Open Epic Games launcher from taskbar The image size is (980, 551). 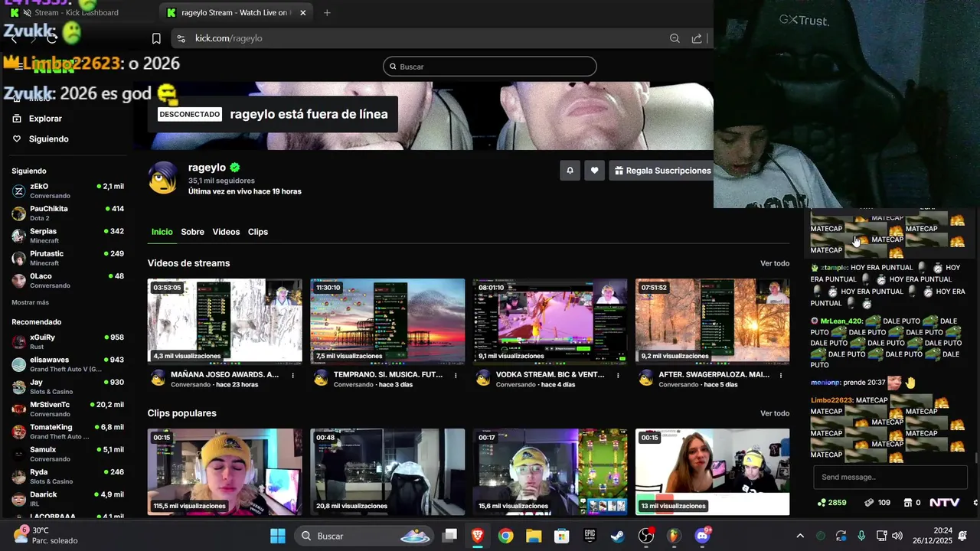point(590,536)
